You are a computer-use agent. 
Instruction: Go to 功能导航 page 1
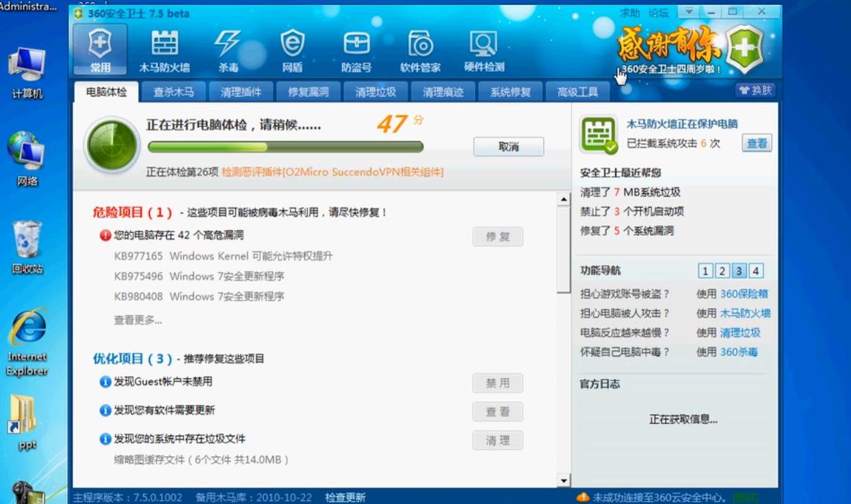pyautogui.click(x=705, y=271)
